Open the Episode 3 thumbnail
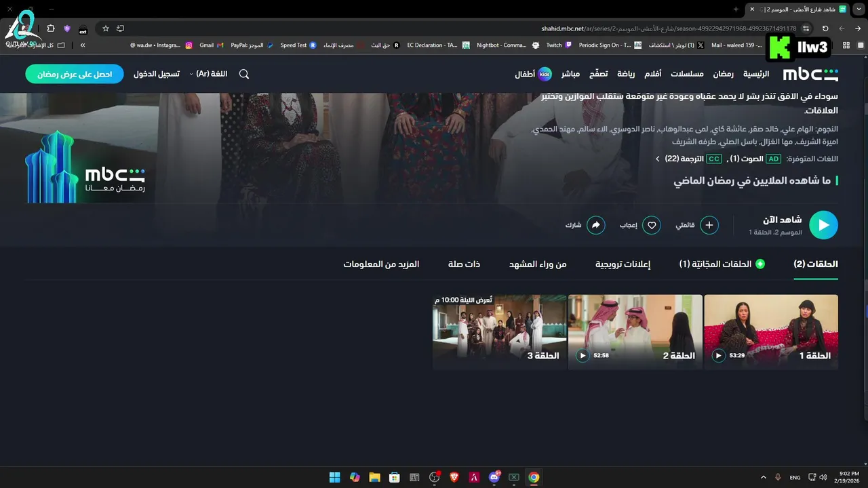This screenshot has width=868, height=488. tap(500, 331)
